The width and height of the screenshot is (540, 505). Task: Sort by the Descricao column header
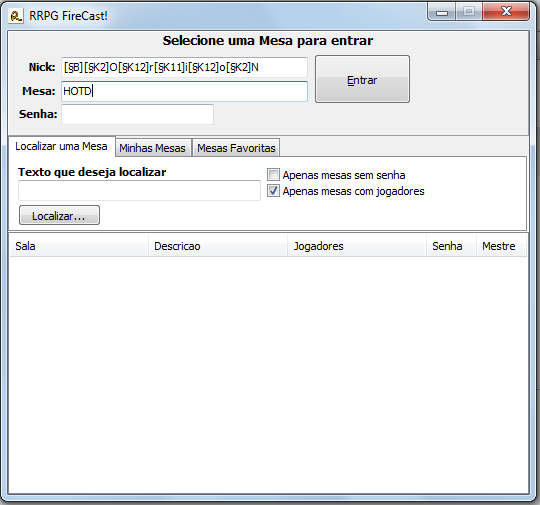(218, 246)
